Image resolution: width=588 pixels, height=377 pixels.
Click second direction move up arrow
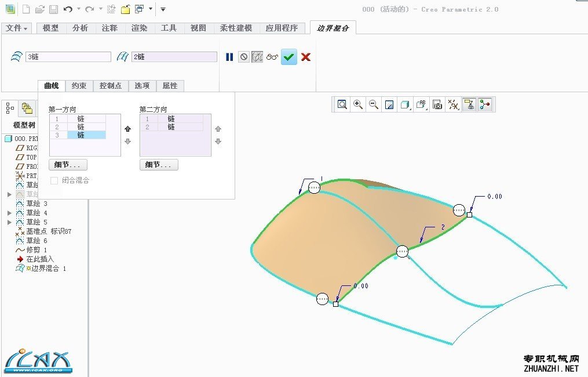pos(218,129)
